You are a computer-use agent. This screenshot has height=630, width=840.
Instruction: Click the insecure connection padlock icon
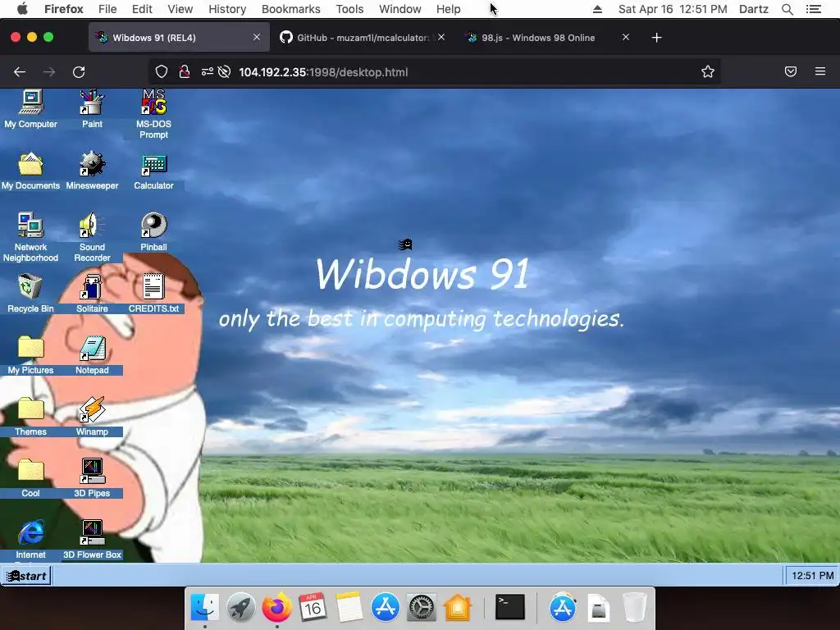[185, 72]
